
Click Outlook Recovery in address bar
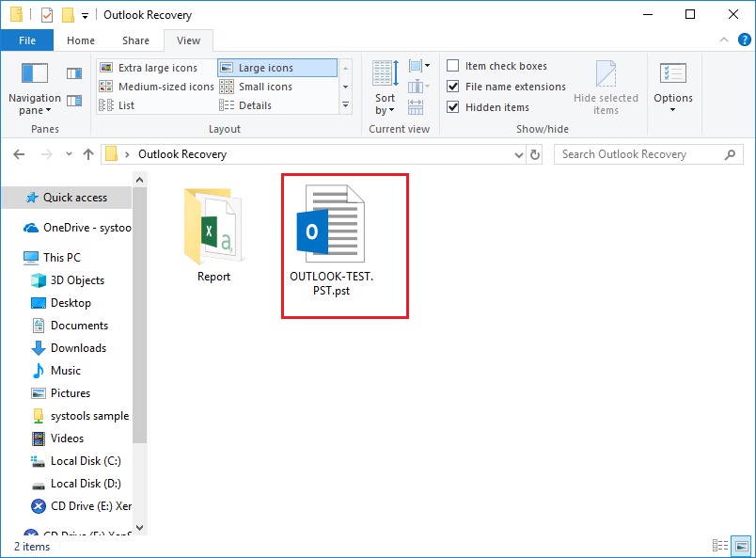(x=182, y=154)
